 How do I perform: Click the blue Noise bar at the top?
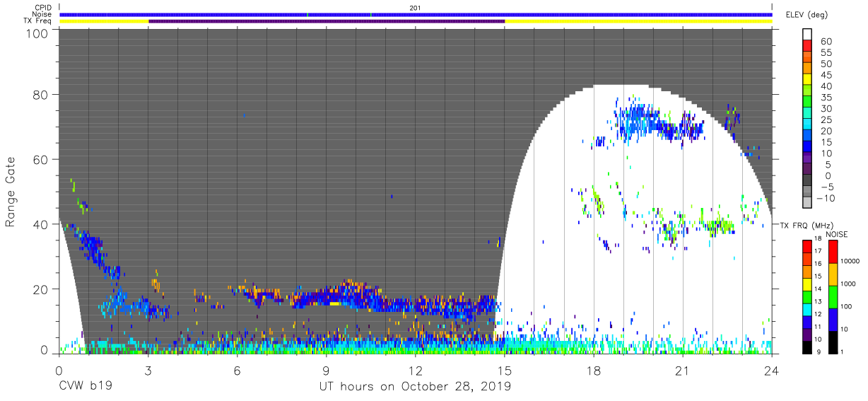[416, 14]
